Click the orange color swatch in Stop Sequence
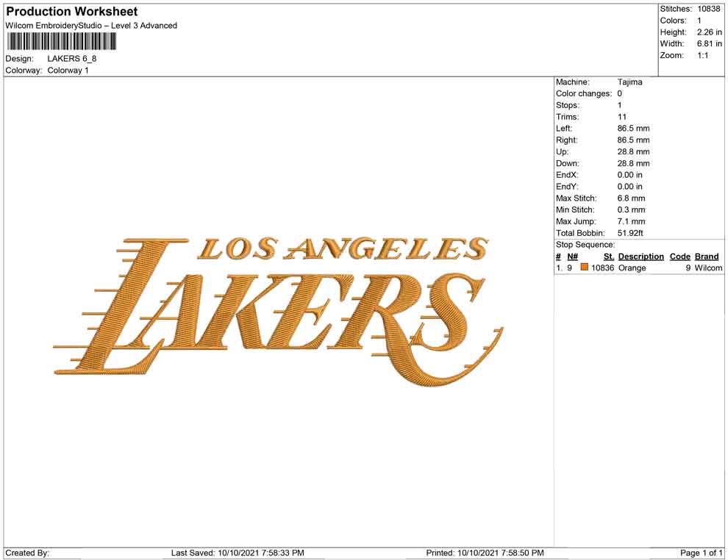728x560 pixels. pos(585,268)
